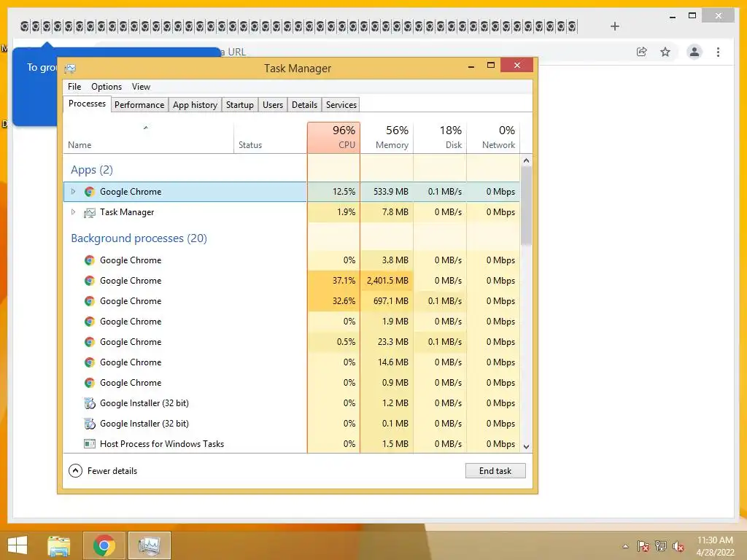Image resolution: width=747 pixels, height=560 pixels.
Task: Sort by Name column header
Action: pyautogui.click(x=148, y=138)
